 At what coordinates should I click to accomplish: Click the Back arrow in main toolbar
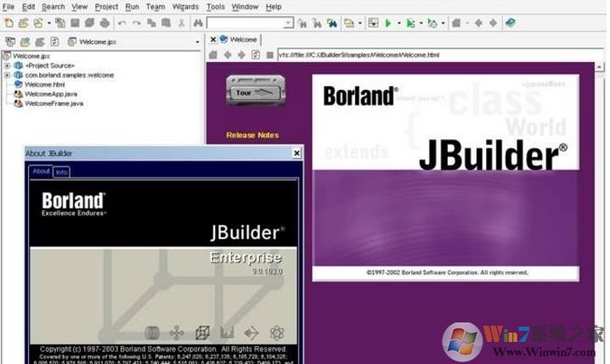(479, 23)
